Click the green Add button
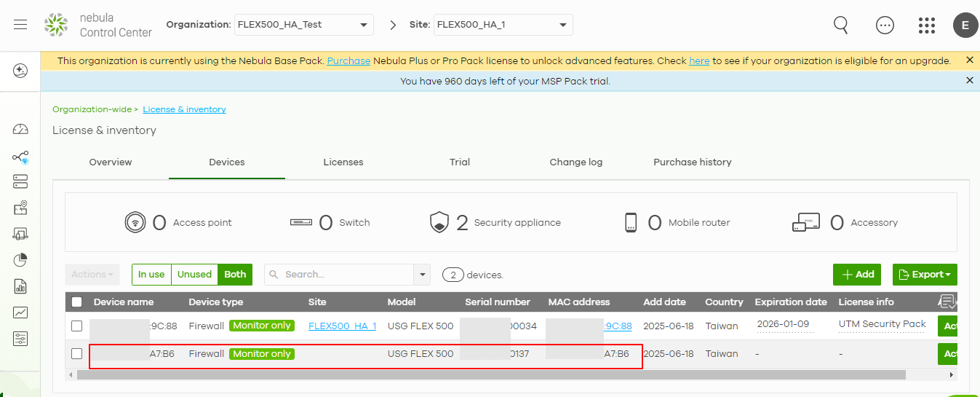Image resolution: width=980 pixels, height=397 pixels. (857, 275)
